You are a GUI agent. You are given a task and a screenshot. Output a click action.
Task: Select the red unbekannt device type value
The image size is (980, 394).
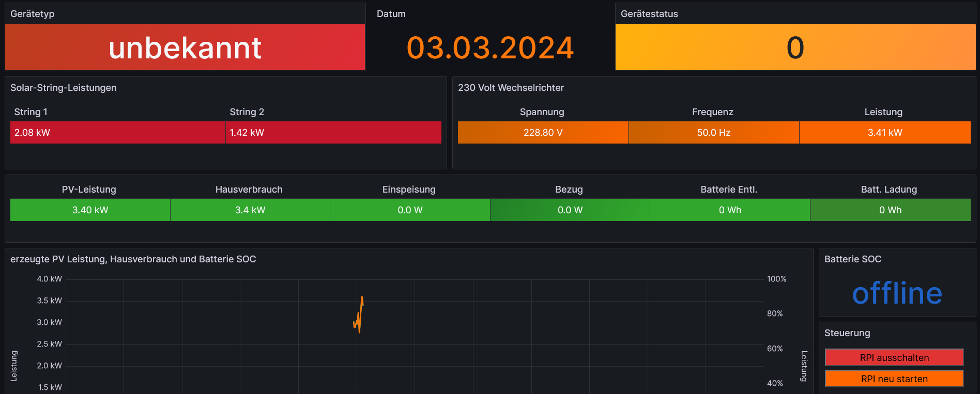(185, 48)
